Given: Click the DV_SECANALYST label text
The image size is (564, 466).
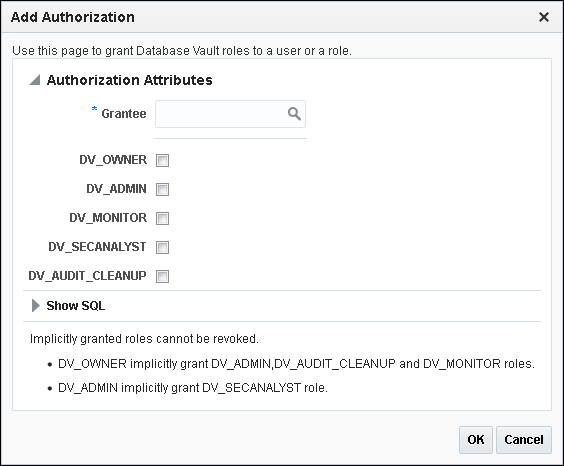Looking at the screenshot, I should 97,247.
